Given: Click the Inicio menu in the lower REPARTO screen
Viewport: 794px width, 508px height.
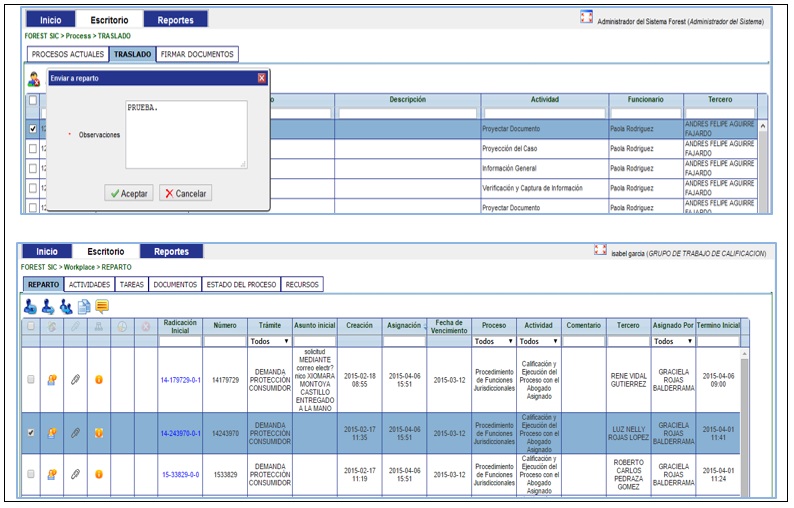Looking at the screenshot, I should [47, 251].
